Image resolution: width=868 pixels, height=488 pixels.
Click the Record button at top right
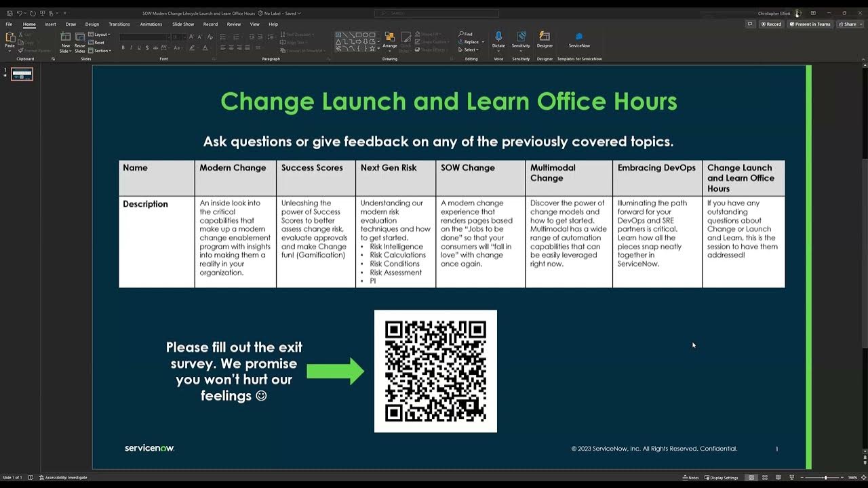[771, 24]
